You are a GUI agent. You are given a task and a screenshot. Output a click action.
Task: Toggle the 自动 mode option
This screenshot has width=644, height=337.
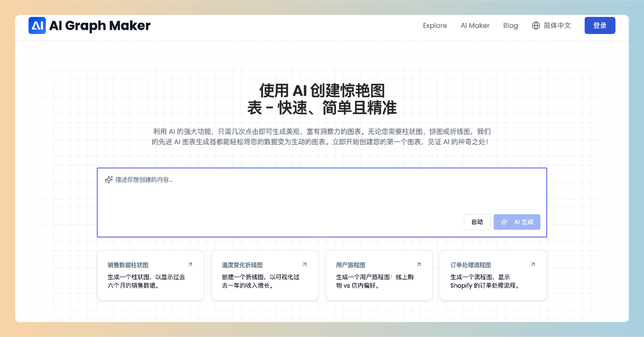(x=477, y=222)
